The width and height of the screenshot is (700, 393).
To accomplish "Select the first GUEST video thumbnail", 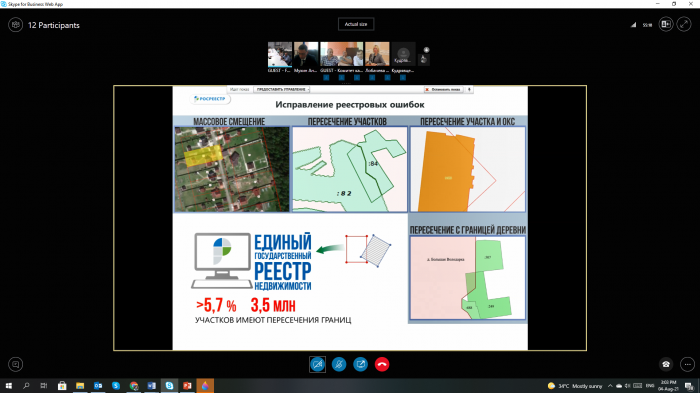I will point(280,54).
